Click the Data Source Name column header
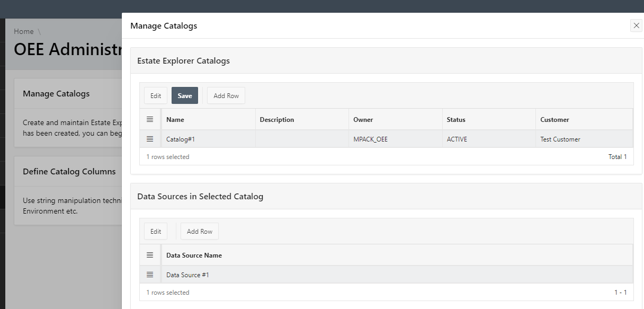This screenshot has height=309, width=644. click(x=194, y=255)
